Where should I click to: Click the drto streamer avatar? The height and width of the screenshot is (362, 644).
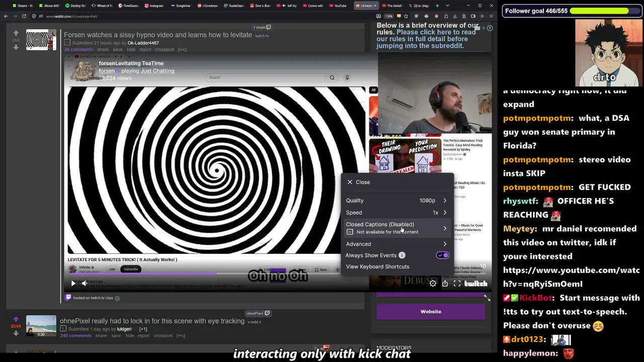click(x=608, y=53)
